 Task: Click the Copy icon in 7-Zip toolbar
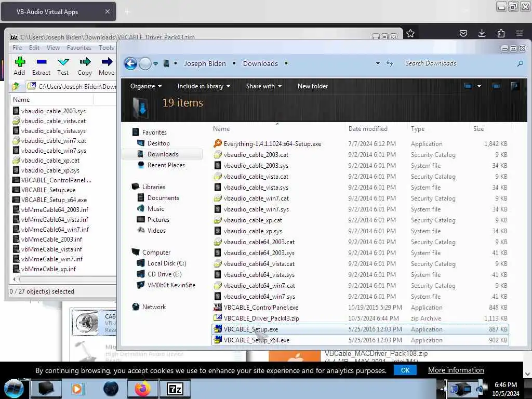pos(85,62)
